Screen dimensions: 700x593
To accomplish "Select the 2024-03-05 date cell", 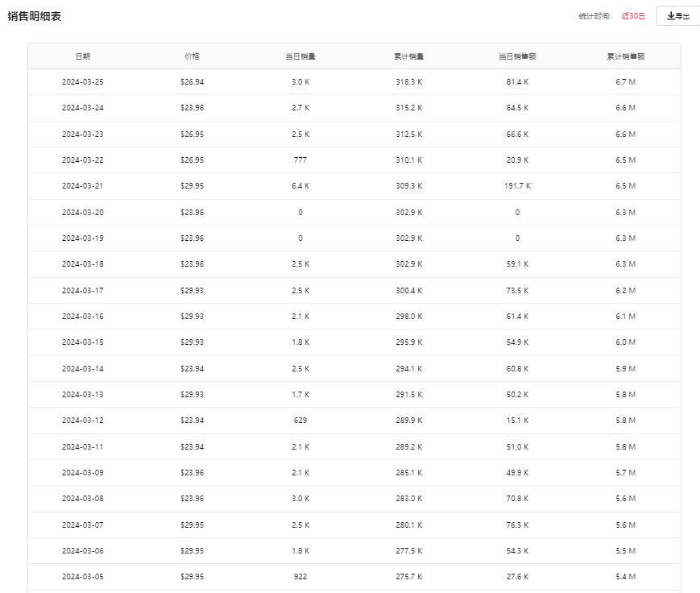I will (82, 577).
